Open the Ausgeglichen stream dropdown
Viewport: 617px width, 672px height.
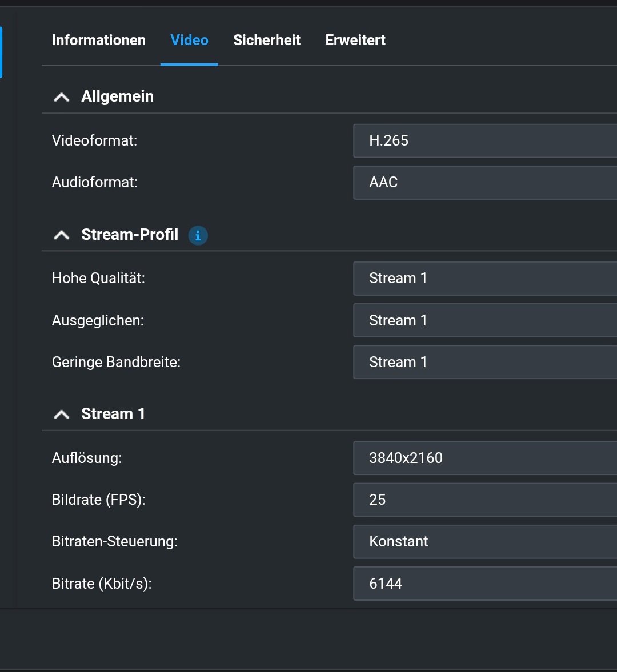pyautogui.click(x=485, y=320)
